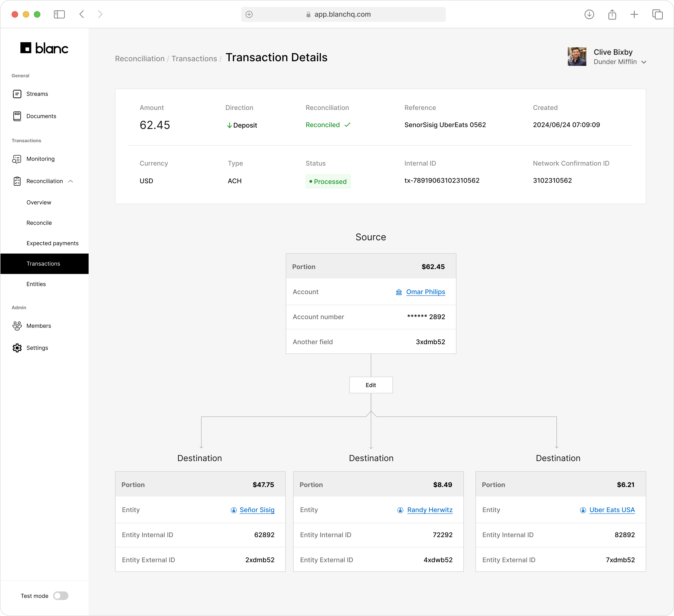
Task: Click the entity icon beside Señor Sisig
Action: [234, 510]
